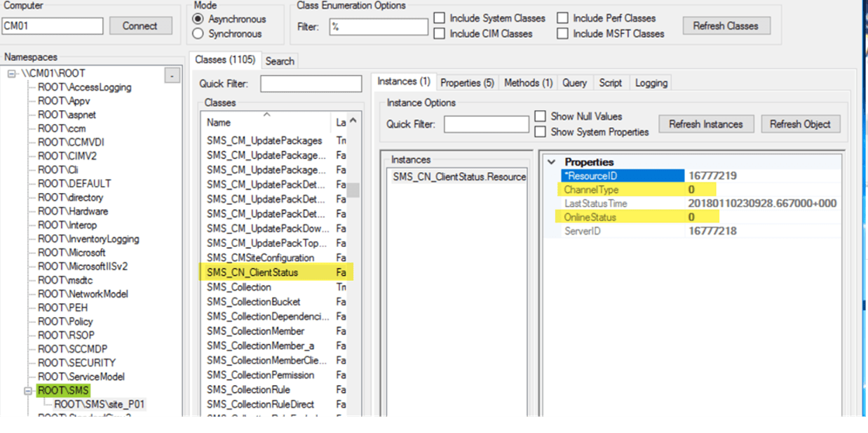Select ROOT\AccessLogging namespace
The image size is (868, 433).
(x=84, y=88)
